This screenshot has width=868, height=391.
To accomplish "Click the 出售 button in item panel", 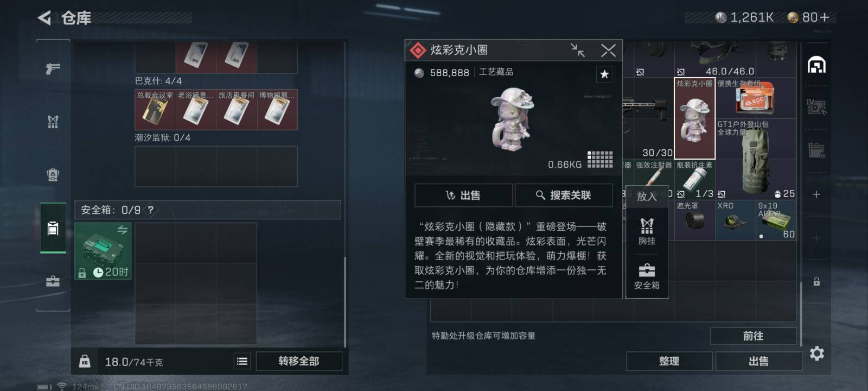I will pos(463,195).
